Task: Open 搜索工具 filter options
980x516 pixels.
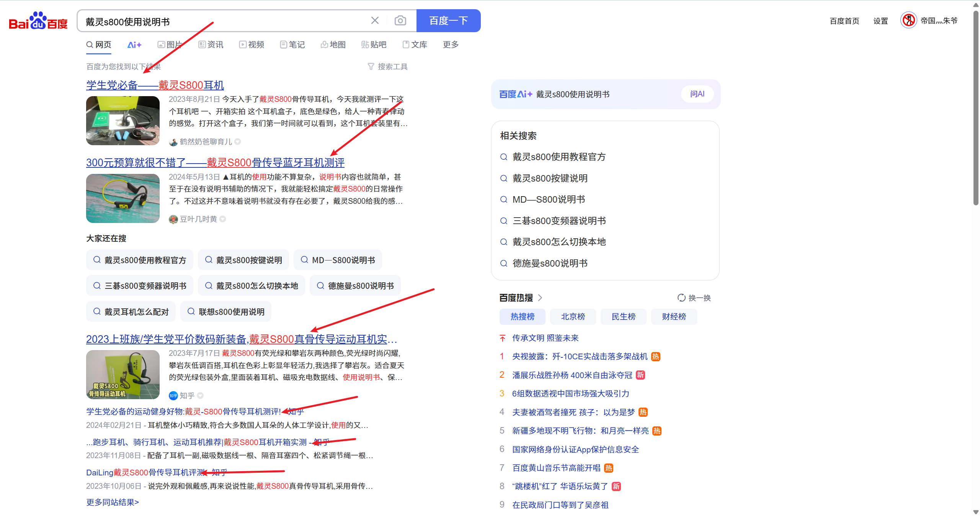Action: 387,67
